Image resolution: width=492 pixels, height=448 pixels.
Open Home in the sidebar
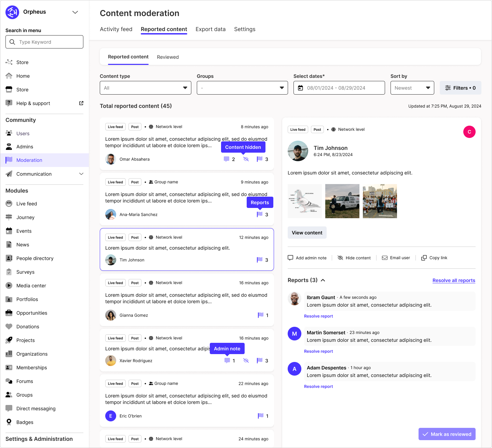coord(23,76)
